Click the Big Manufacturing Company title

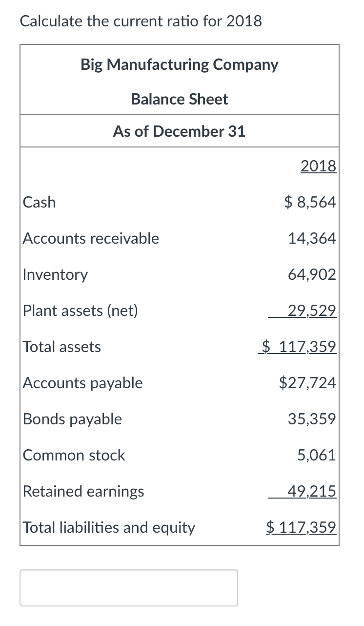point(179,64)
